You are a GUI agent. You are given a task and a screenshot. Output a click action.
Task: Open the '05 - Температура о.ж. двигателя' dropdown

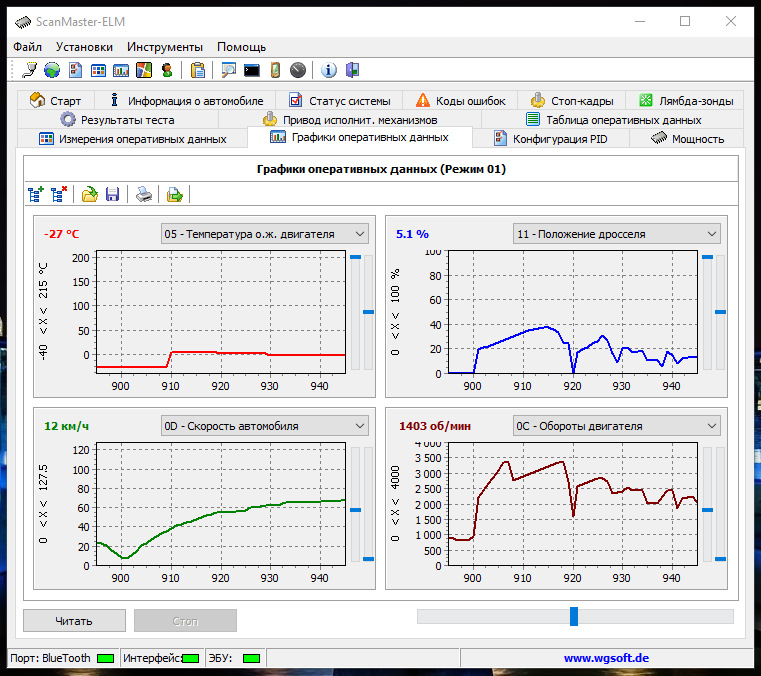(x=265, y=234)
